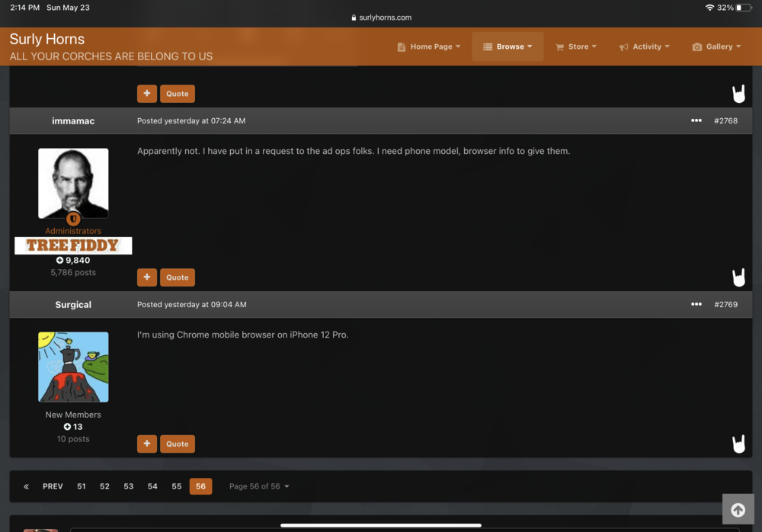The image size is (762, 532).
Task: Go to page 54 of the thread
Action: [152, 486]
